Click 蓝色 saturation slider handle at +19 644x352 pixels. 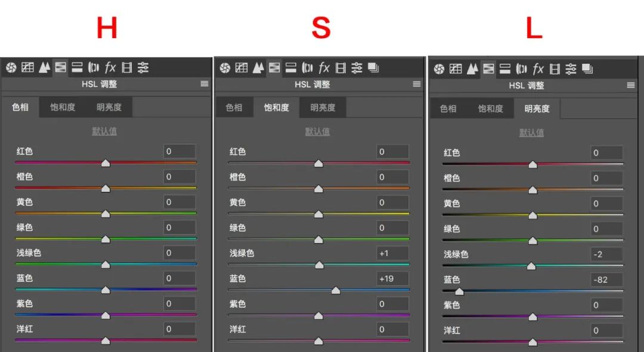336,291
